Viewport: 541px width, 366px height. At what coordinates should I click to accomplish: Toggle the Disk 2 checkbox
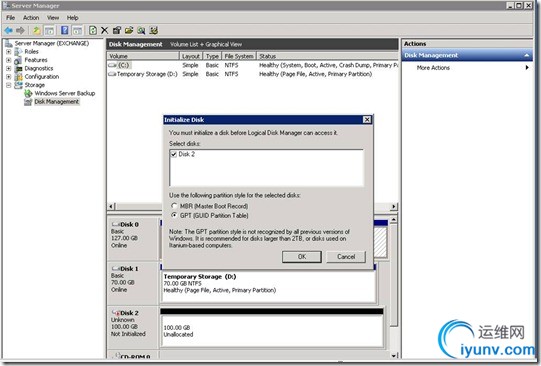click(174, 154)
